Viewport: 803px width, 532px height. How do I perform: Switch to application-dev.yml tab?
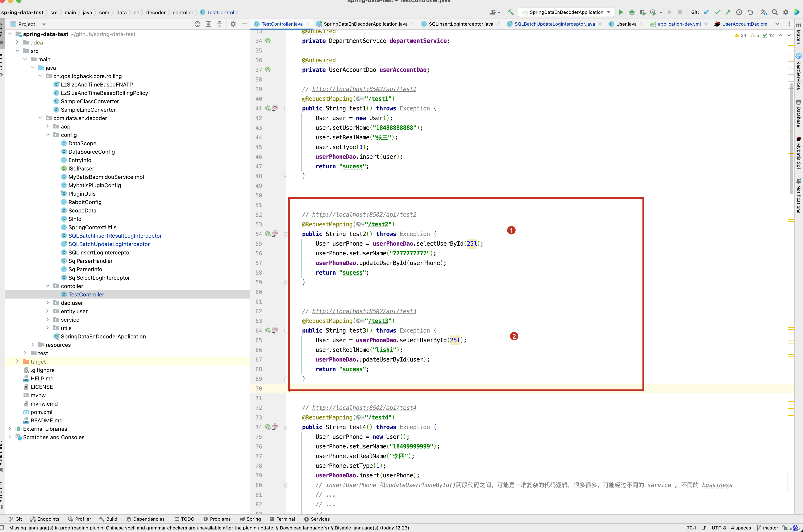pos(679,24)
